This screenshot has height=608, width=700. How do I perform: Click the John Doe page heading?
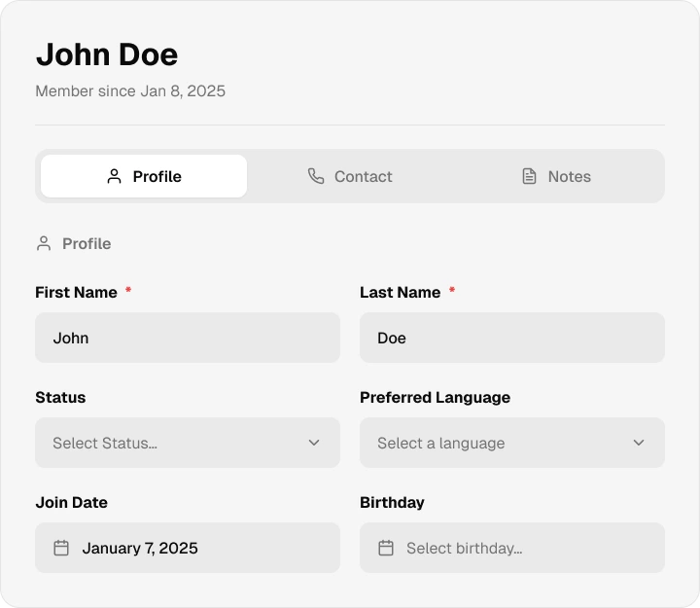(107, 54)
